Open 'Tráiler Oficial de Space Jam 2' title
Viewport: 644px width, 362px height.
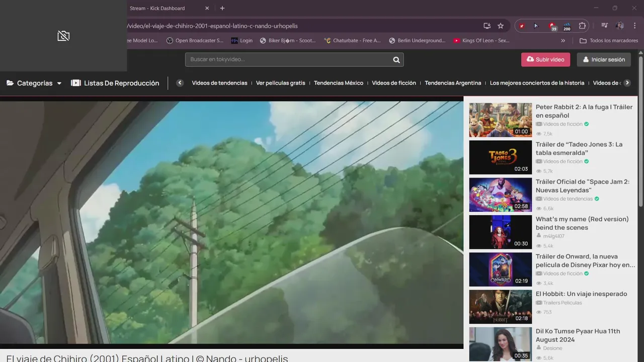583,186
